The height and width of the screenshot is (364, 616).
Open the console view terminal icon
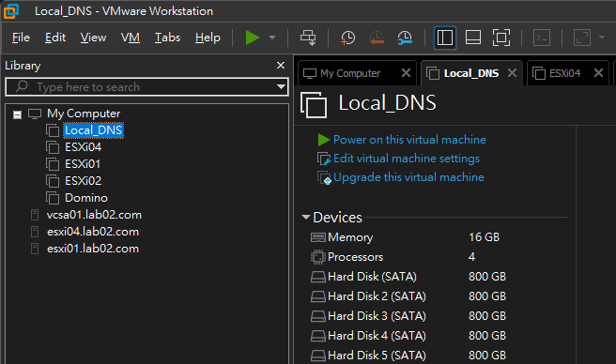[542, 38]
